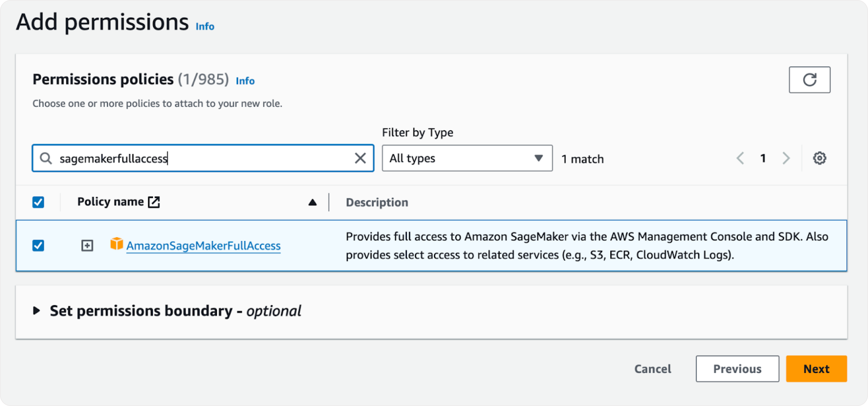Open table preferences gear icon
868x406 pixels.
[819, 158]
